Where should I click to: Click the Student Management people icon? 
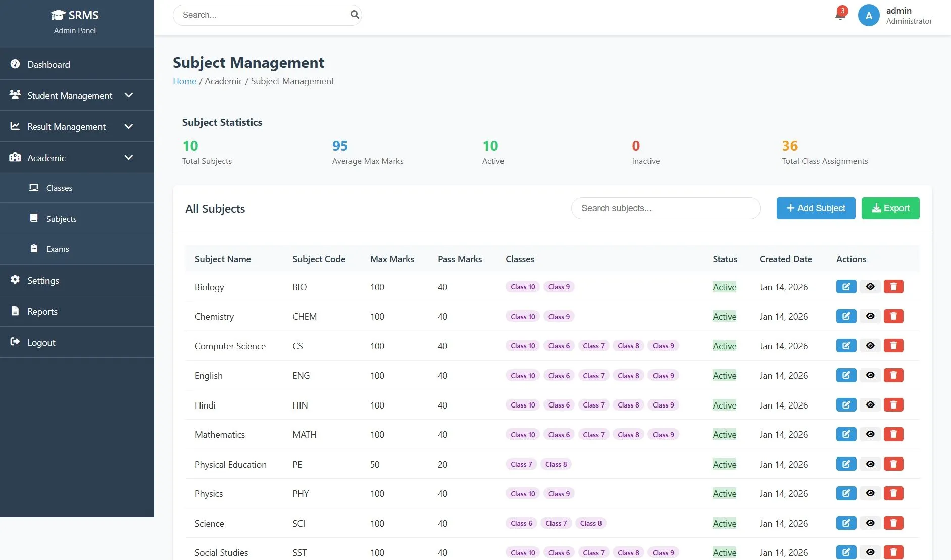(15, 95)
